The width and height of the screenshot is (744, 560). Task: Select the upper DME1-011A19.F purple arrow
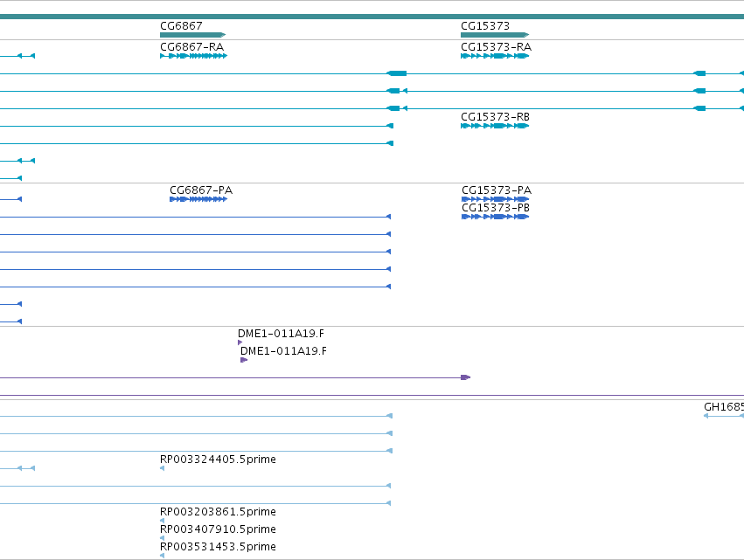[x=240, y=342]
